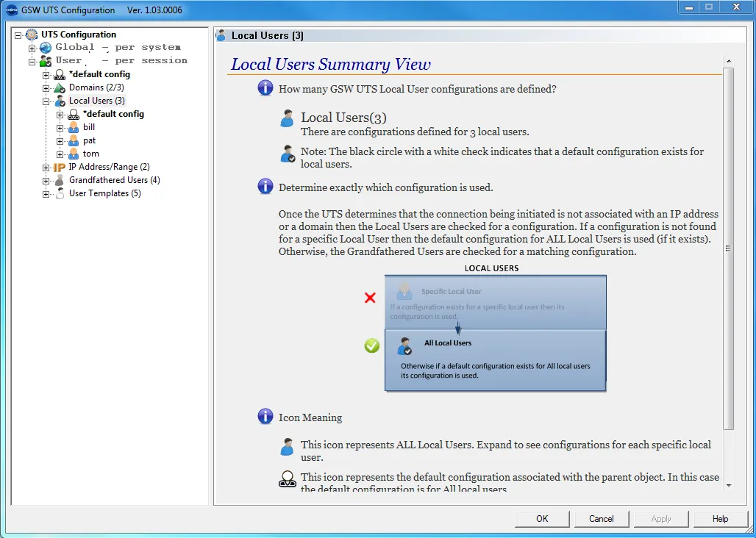Click the Domains green triangle icon
The width and height of the screenshot is (756, 538).
pos(60,88)
